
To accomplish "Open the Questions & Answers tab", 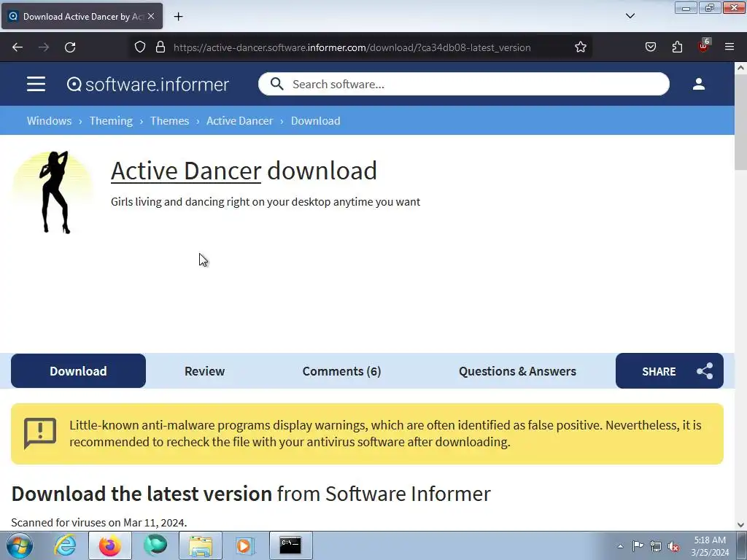I will [517, 371].
